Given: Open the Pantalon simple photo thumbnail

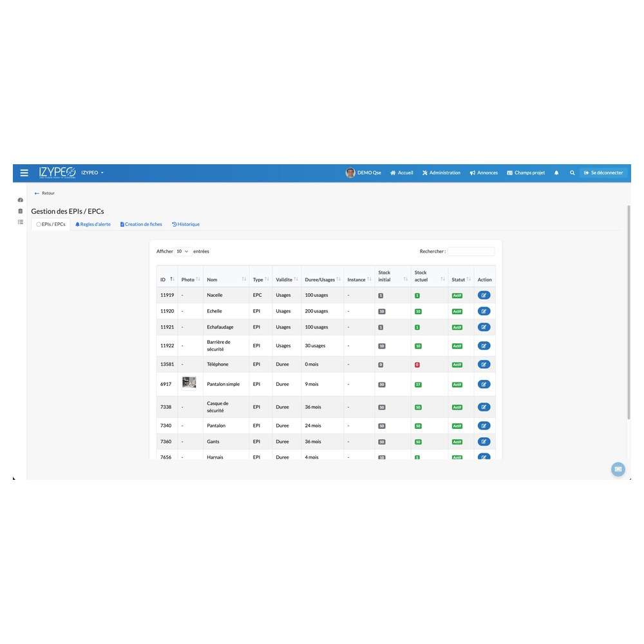Looking at the screenshot, I should [x=189, y=383].
